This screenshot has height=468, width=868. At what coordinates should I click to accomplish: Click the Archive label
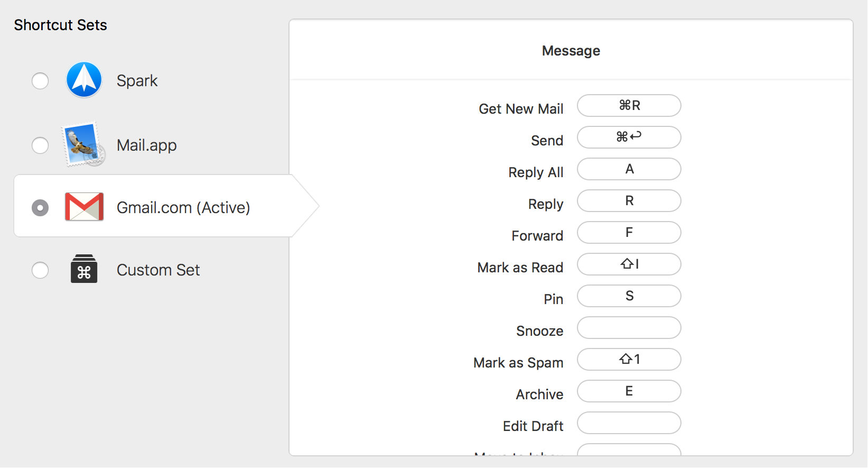point(539,394)
